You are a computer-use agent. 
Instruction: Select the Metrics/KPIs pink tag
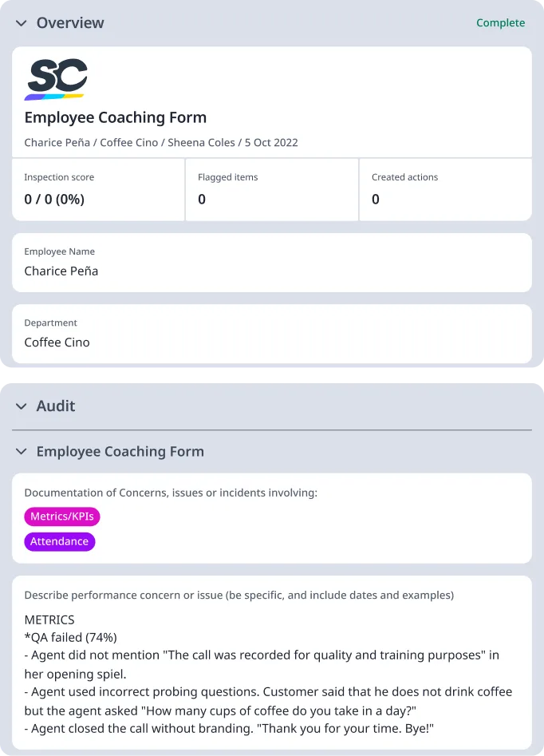62,517
